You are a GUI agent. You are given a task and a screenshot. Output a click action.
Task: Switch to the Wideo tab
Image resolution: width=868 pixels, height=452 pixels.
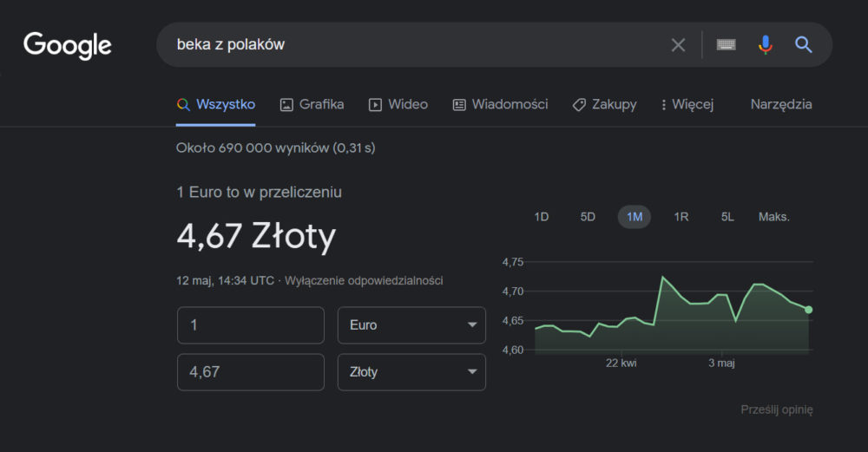(x=398, y=105)
